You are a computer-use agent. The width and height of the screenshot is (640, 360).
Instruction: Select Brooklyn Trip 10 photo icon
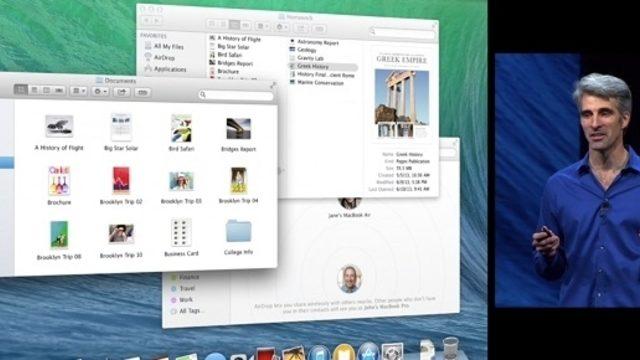121,233
